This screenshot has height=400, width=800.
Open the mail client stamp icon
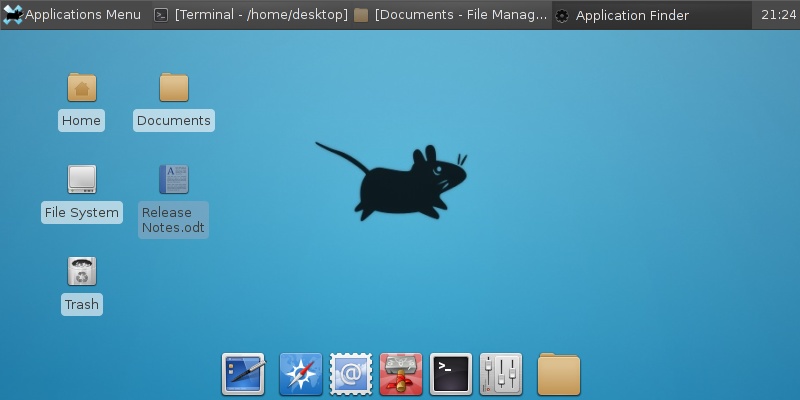pyautogui.click(x=351, y=375)
